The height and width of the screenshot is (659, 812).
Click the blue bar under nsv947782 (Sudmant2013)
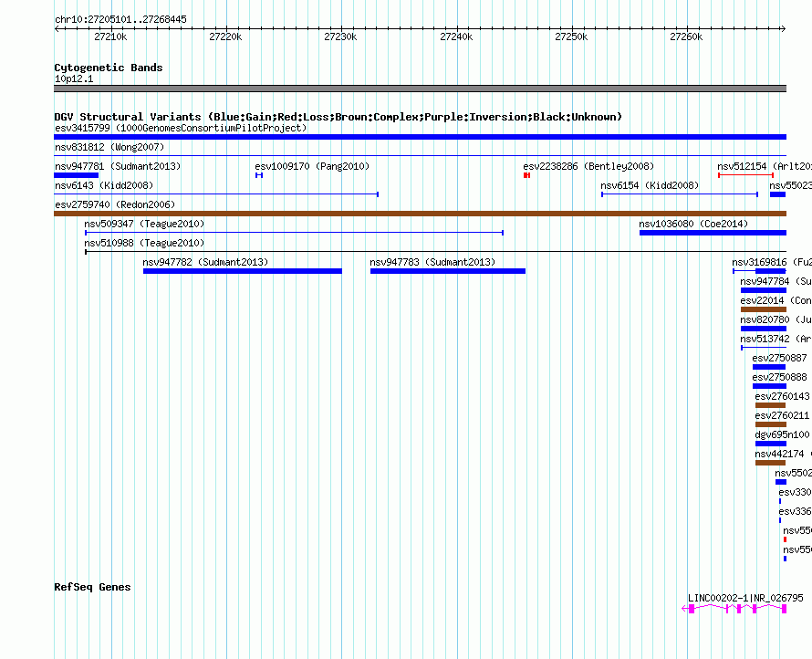tap(243, 271)
